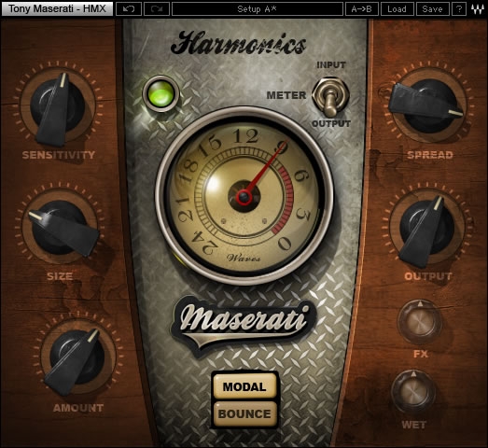Adjust the Sensitivity knob

coord(57,106)
